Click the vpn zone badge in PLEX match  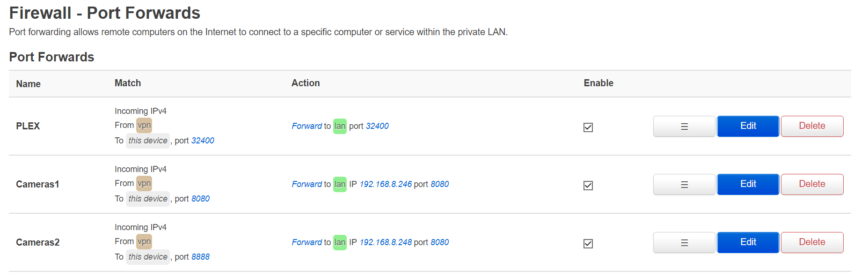(144, 125)
